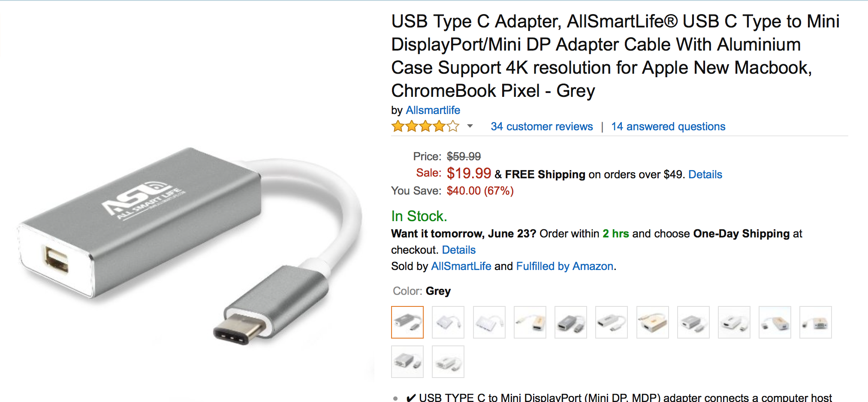868x402 pixels.
Task: Open the 34 customer reviews link
Action: pyautogui.click(x=542, y=126)
